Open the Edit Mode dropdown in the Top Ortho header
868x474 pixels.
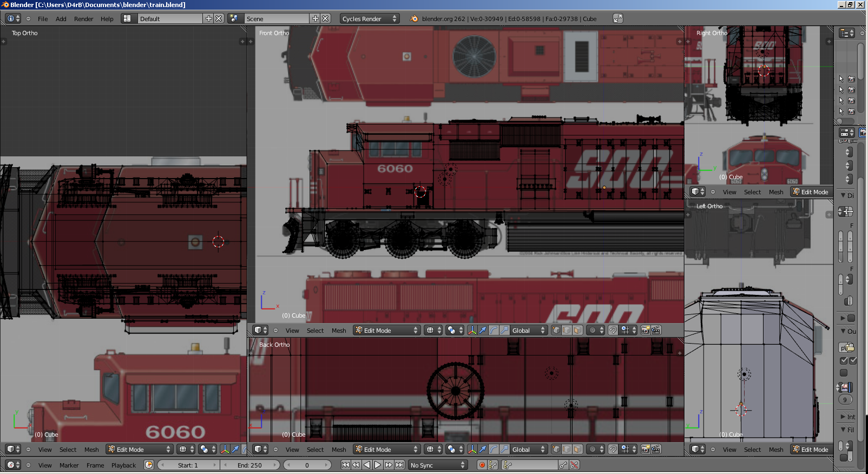(x=140, y=449)
